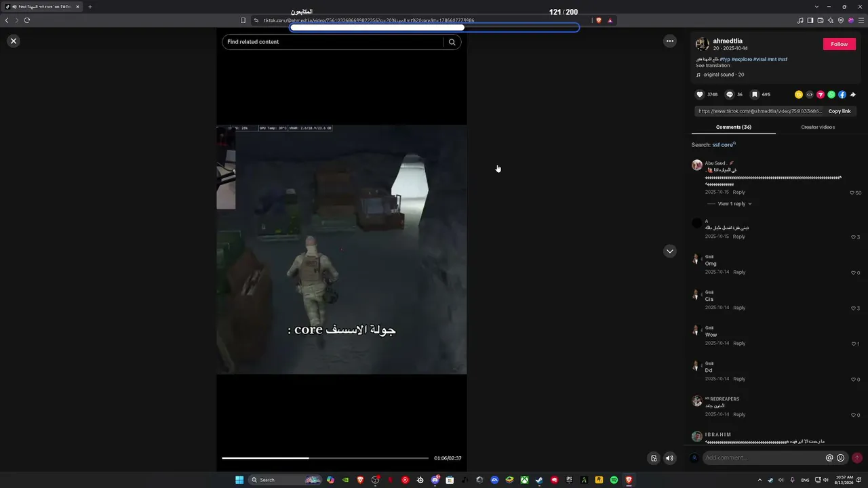
Task: Like the video with the heart icon
Action: click(700, 95)
